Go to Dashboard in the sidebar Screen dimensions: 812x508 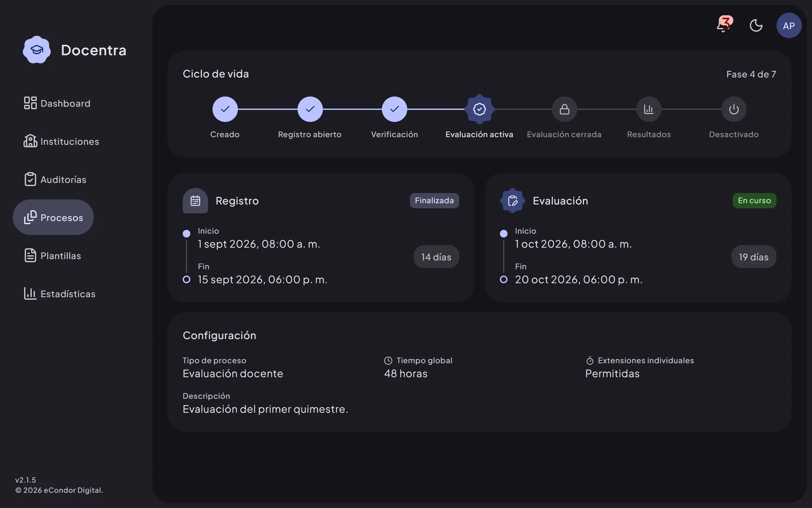point(57,103)
